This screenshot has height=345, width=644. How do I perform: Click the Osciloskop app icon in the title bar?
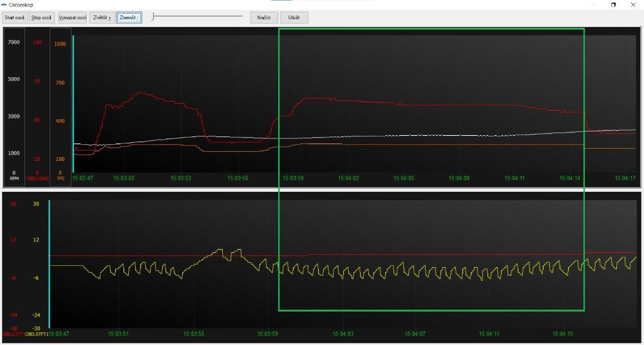tap(4, 5)
